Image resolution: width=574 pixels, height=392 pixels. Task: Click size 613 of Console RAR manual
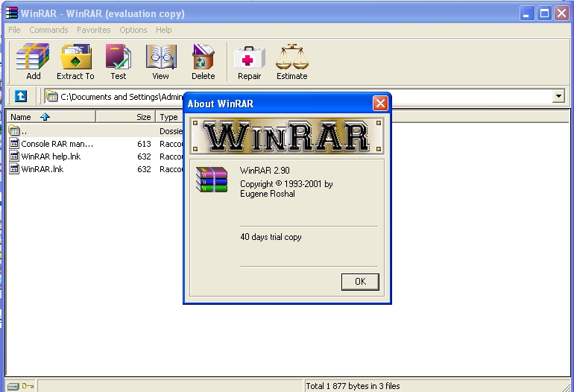(x=144, y=144)
